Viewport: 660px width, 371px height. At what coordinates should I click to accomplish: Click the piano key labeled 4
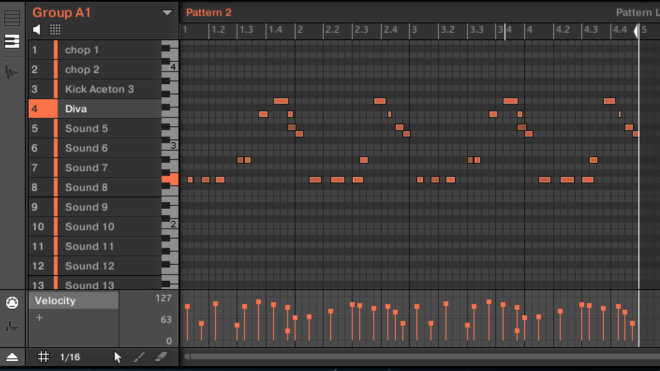(173, 67)
